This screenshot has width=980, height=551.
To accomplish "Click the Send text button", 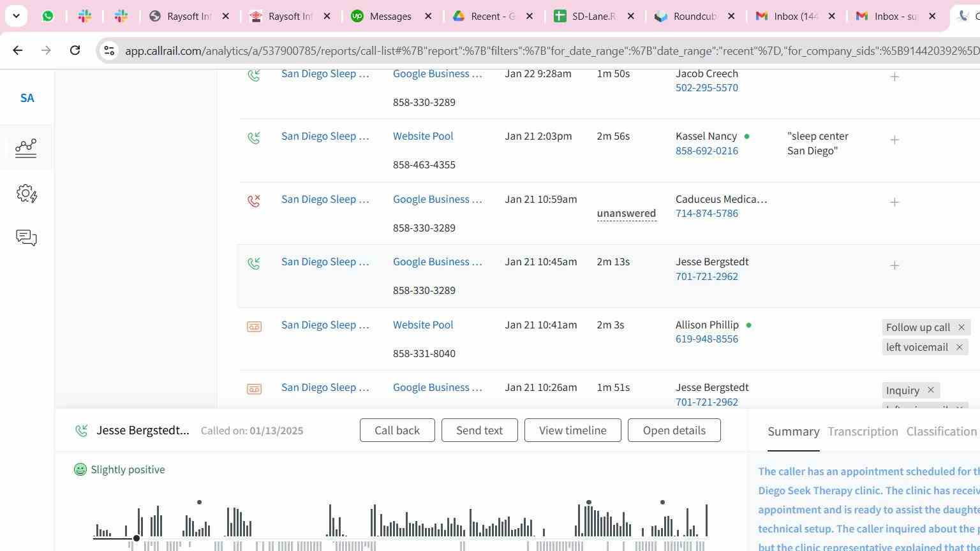I will coord(479,430).
